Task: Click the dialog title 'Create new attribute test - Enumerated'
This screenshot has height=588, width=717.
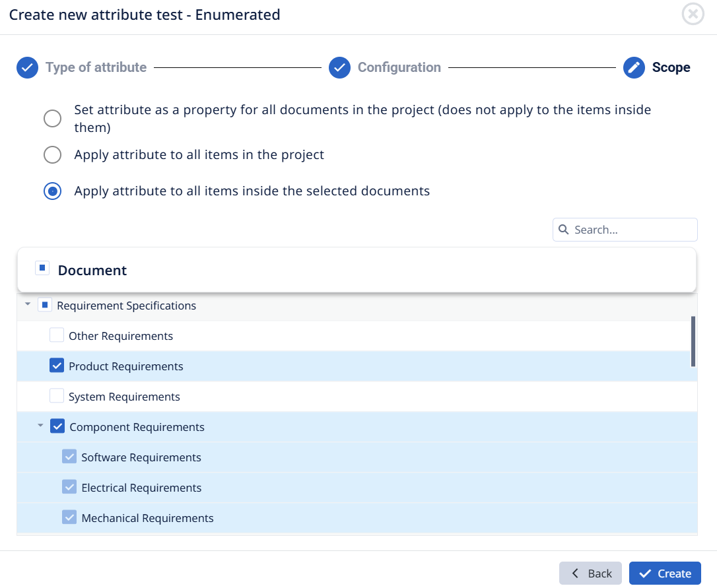Action: coord(145,15)
